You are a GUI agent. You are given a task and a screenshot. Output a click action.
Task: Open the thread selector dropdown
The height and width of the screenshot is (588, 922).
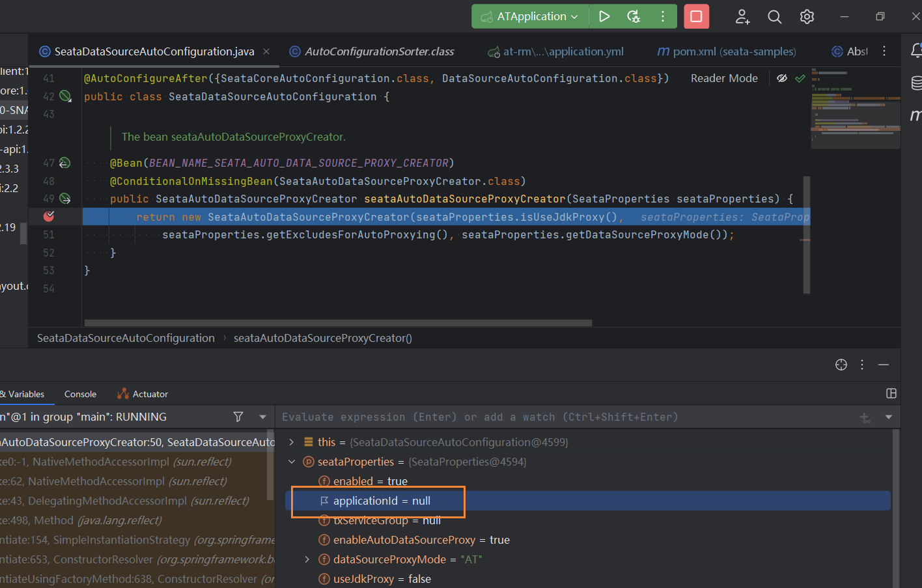point(262,417)
